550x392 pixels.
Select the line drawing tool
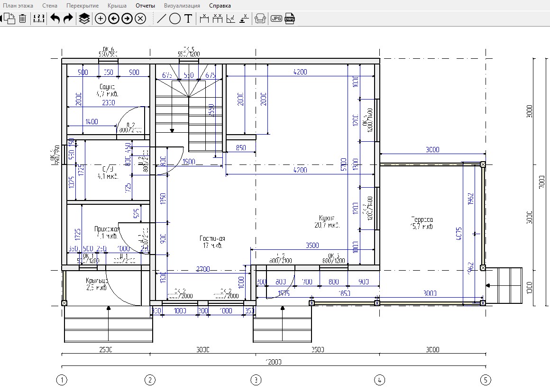pos(161,18)
